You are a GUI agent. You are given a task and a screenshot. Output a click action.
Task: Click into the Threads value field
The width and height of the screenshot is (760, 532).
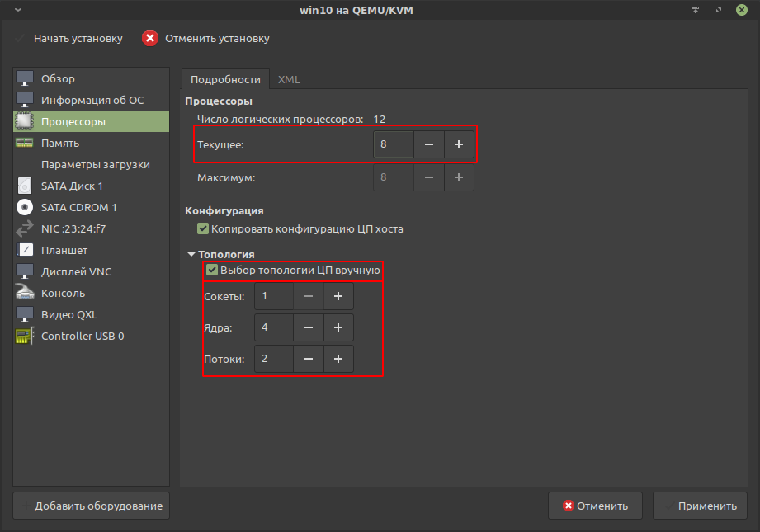(273, 359)
